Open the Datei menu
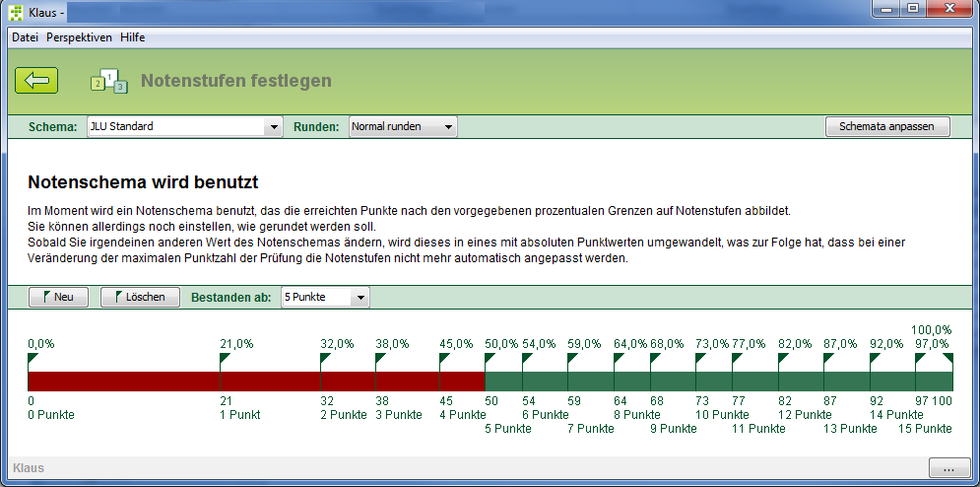This screenshot has height=487, width=980. point(25,37)
